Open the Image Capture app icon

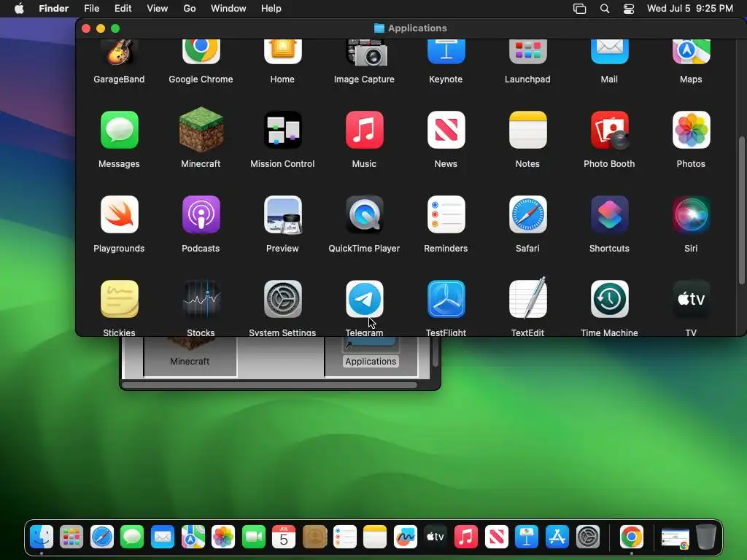(367, 52)
